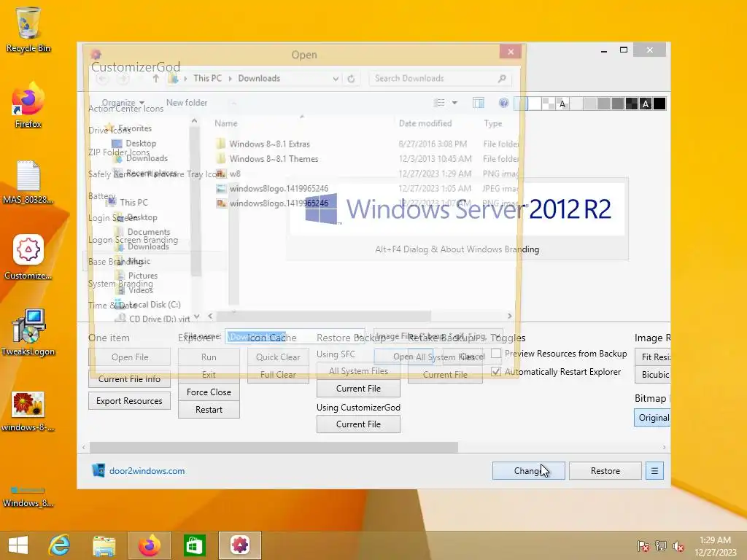
Task: Click the CustomizerGod left scroll arrow
Action: 83,447
